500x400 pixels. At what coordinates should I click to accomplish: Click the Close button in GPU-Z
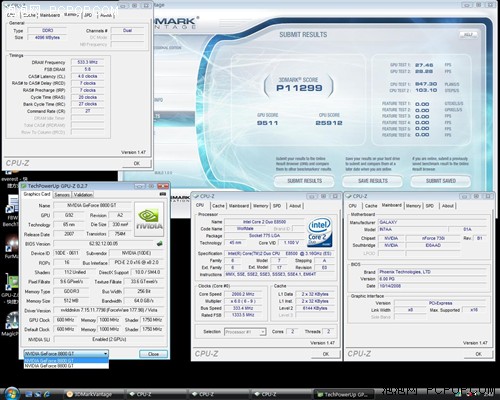[x=153, y=354]
